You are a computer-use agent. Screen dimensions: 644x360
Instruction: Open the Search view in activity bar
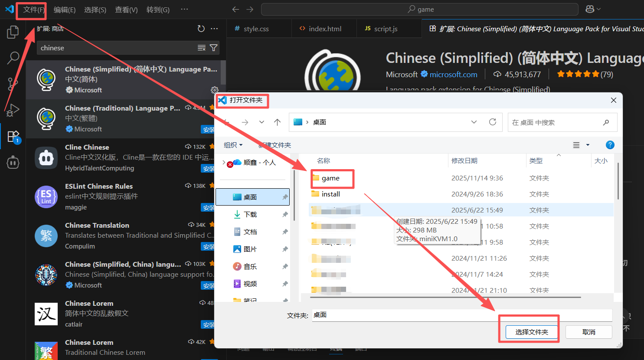click(x=13, y=58)
